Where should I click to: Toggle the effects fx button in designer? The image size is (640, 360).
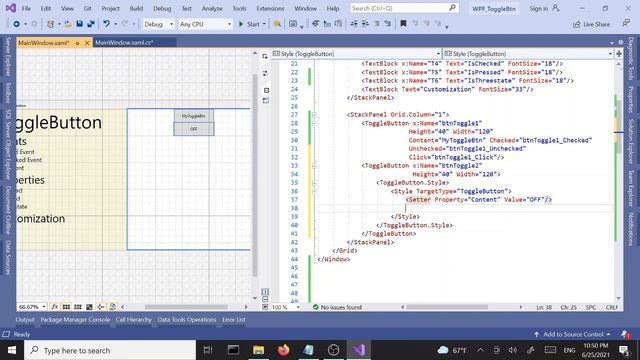click(55, 307)
